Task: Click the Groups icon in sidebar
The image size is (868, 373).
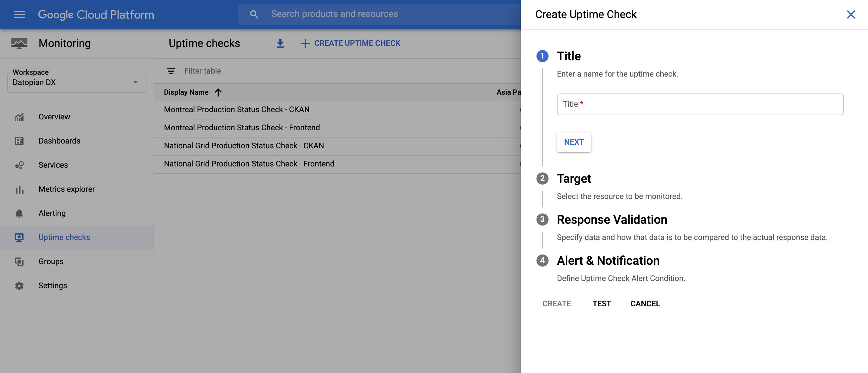Action: coord(19,262)
